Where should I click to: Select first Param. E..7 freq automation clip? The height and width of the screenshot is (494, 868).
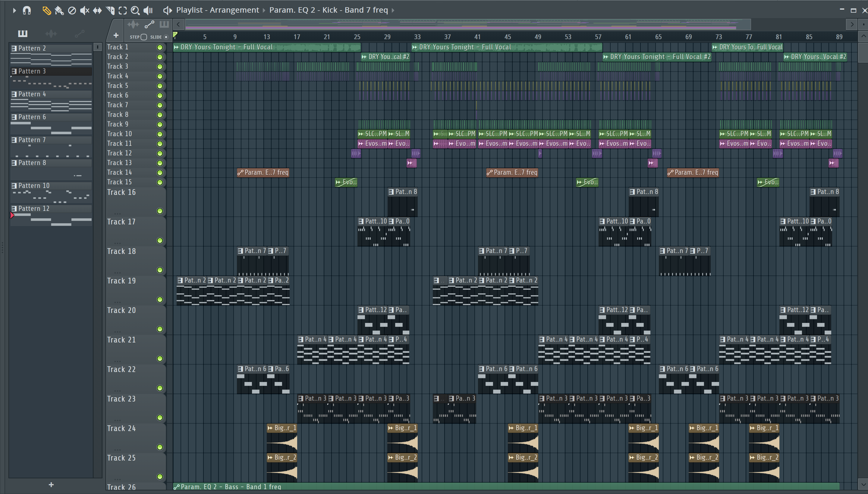(x=263, y=173)
